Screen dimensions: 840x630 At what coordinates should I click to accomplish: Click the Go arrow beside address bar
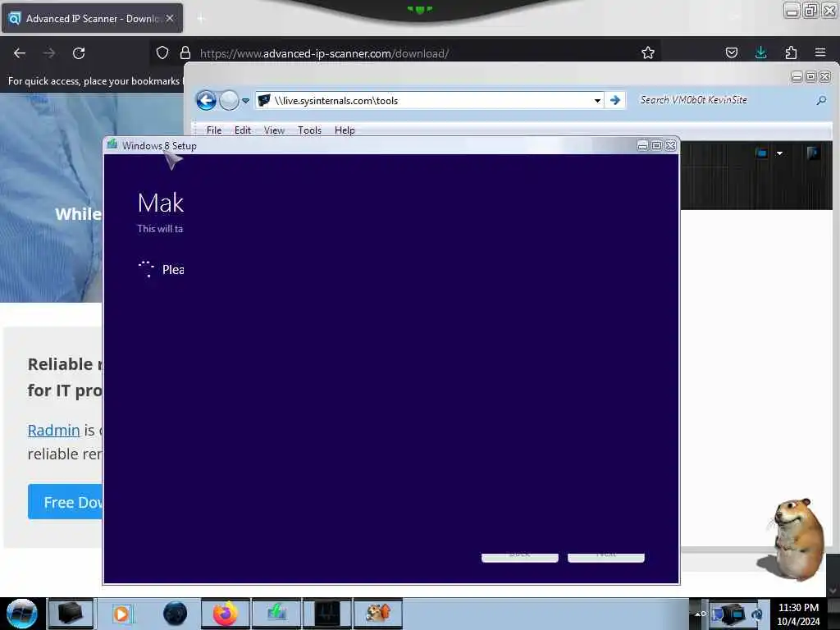tap(615, 100)
